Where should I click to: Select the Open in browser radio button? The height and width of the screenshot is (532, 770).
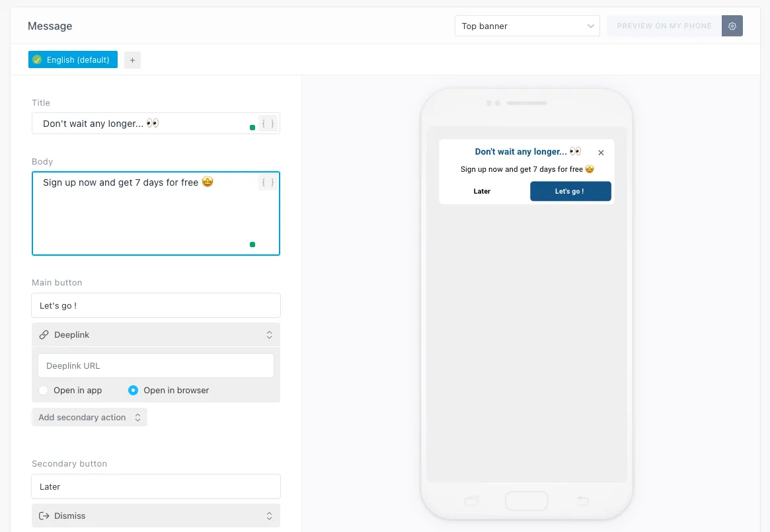click(x=133, y=390)
